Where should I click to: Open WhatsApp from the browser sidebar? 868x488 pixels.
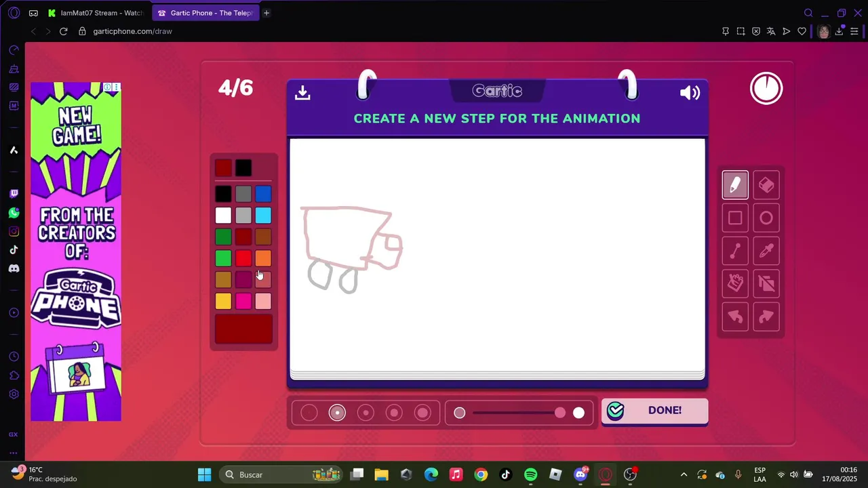click(x=14, y=213)
